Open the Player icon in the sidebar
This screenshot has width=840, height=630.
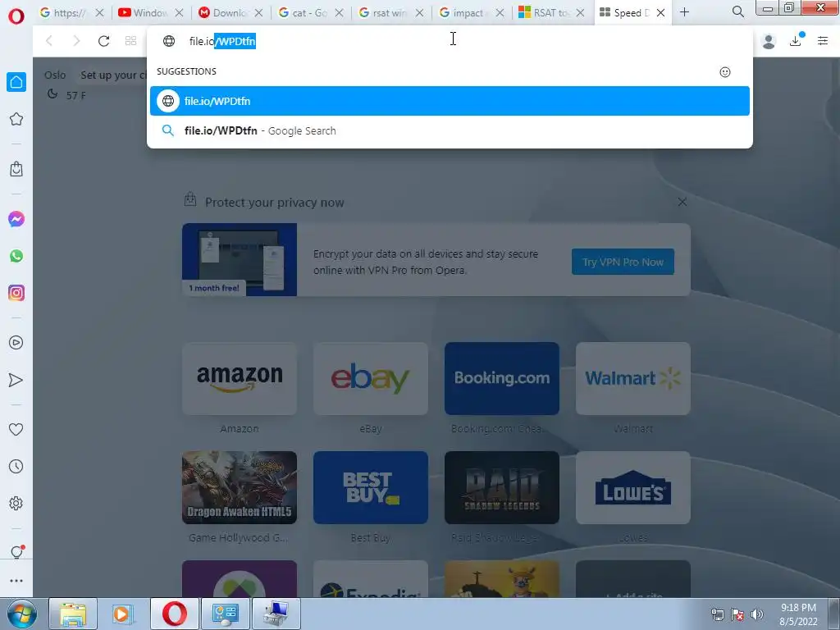(x=16, y=343)
